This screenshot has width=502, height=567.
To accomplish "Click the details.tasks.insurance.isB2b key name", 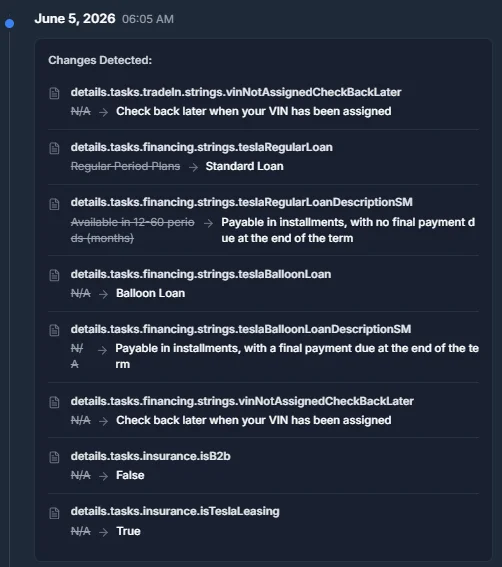I will tap(150, 456).
